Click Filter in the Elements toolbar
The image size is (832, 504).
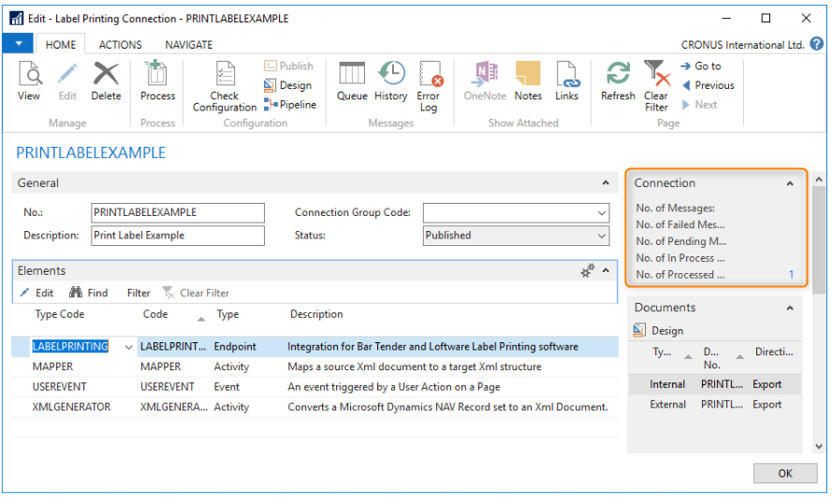[139, 293]
